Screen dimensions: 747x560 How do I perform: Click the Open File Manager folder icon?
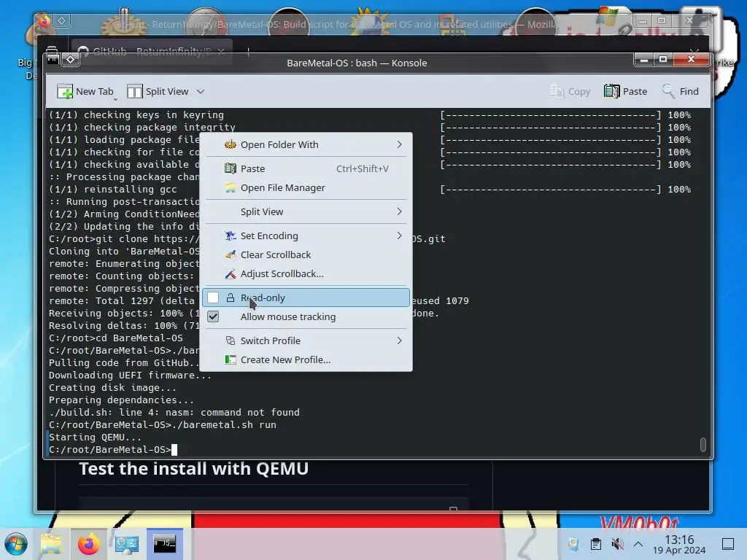point(231,187)
